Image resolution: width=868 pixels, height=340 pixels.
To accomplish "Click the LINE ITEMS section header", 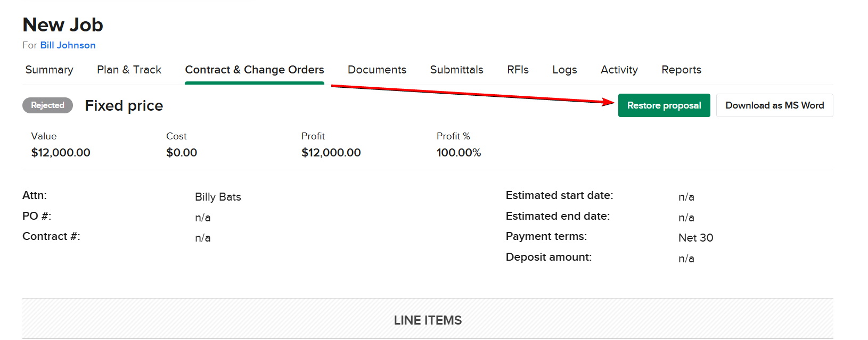I will click(428, 320).
